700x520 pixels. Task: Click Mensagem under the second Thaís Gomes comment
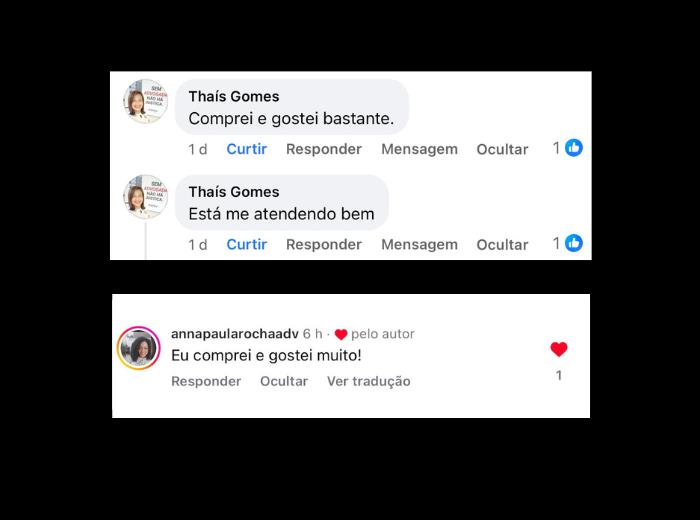tap(419, 245)
